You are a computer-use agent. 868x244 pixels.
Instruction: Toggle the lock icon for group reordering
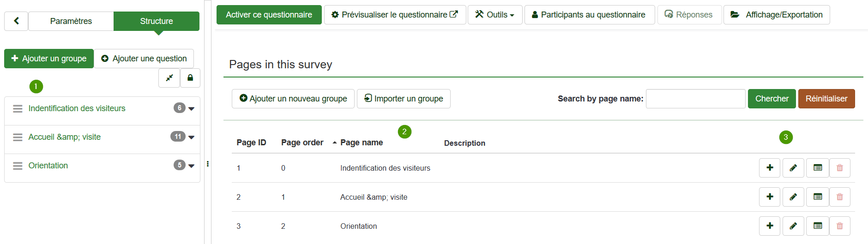click(x=190, y=78)
